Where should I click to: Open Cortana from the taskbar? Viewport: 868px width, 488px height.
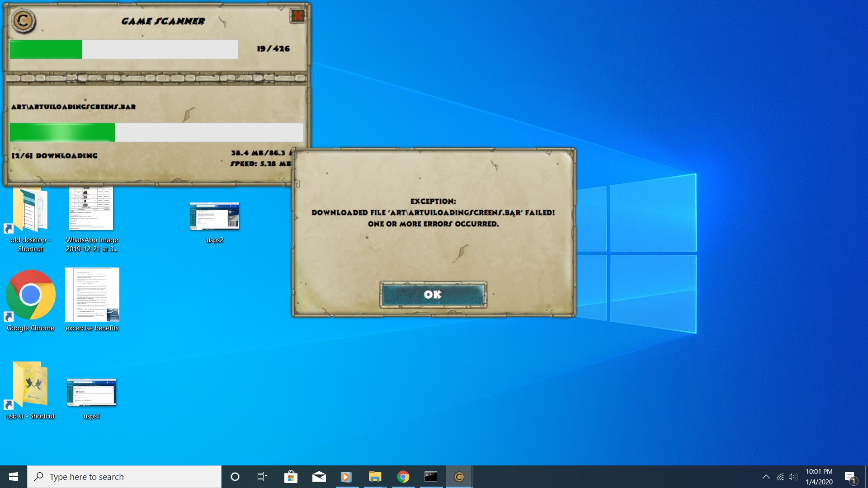pos(235,477)
